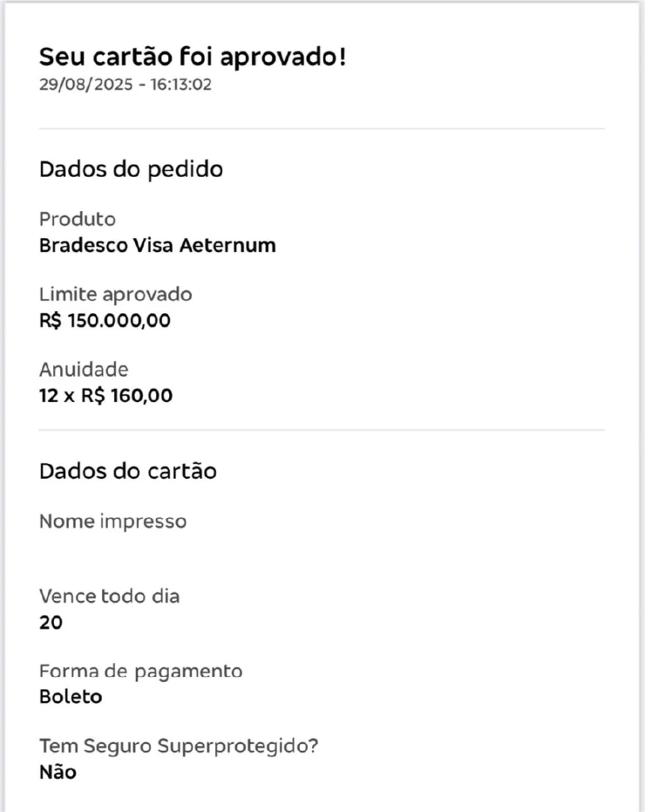Image resolution: width=645 pixels, height=812 pixels.
Task: Click the divider line below the approval timestamp
Action: tap(321, 128)
